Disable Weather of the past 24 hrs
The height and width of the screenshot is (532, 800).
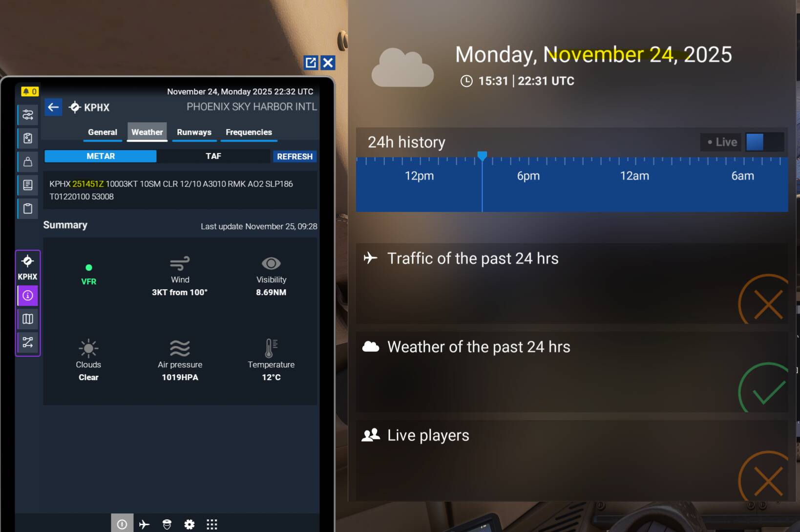(767, 391)
